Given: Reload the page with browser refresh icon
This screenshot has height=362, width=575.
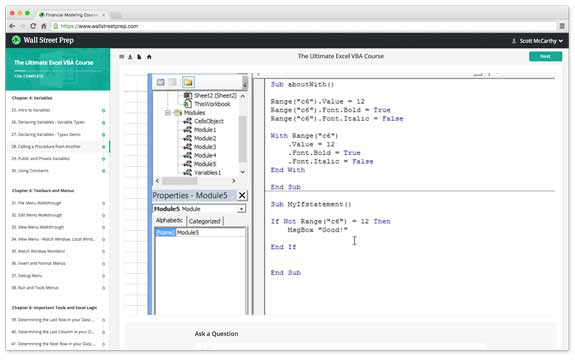Looking at the screenshot, I should 33,26.
